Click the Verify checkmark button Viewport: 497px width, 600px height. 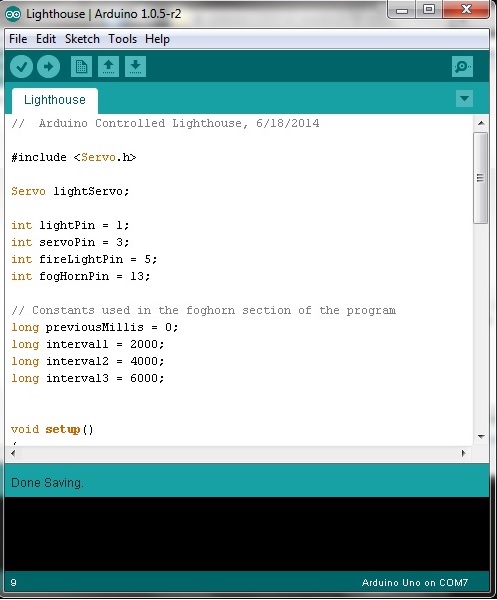(x=21, y=67)
